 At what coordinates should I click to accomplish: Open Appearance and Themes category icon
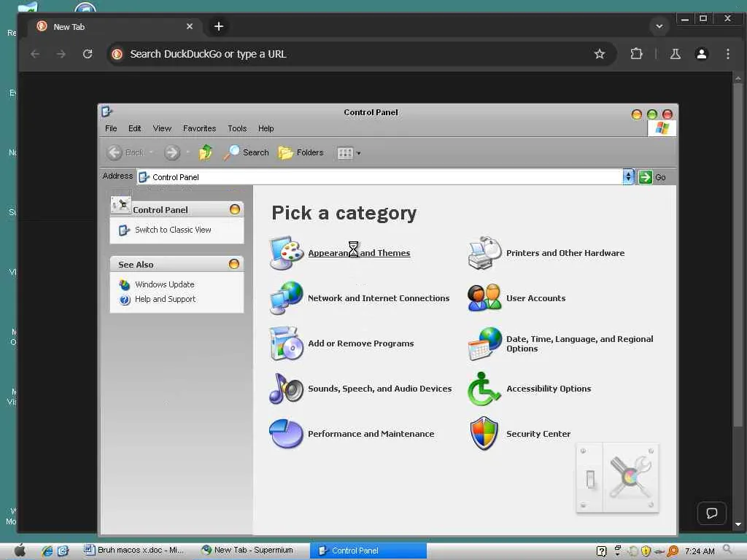coord(286,253)
